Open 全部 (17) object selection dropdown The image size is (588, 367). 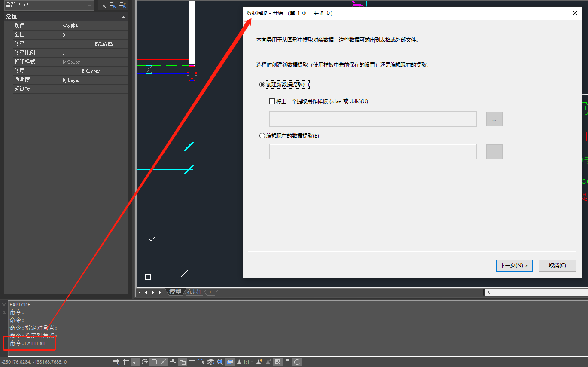[49, 5]
